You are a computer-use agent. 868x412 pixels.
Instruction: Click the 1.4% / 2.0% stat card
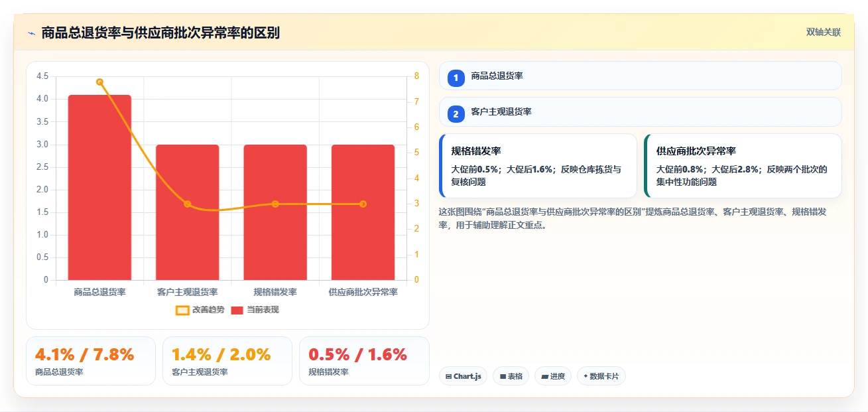click(227, 361)
